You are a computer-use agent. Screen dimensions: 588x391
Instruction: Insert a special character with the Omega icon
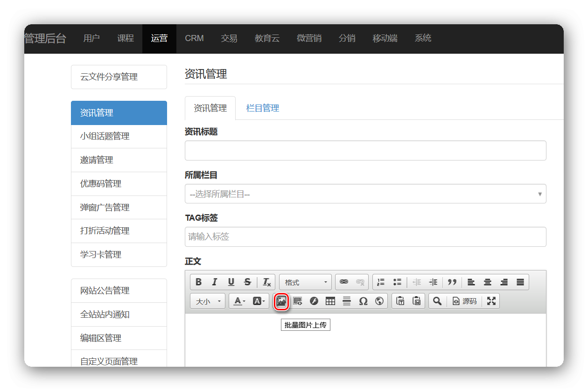tap(363, 301)
